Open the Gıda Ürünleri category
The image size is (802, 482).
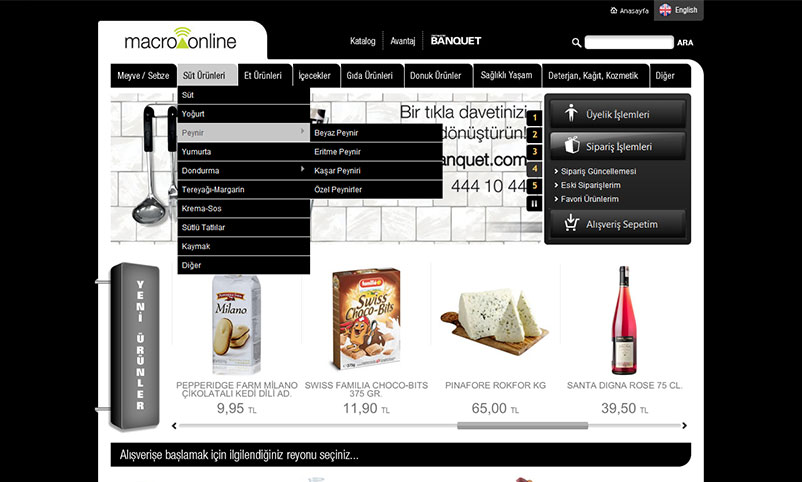pos(370,76)
